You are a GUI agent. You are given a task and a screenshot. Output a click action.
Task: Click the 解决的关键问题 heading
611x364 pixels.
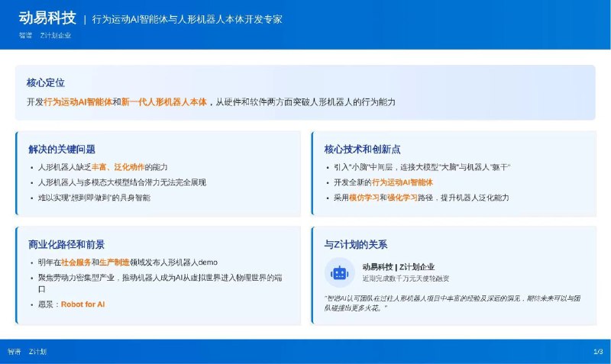coord(62,149)
